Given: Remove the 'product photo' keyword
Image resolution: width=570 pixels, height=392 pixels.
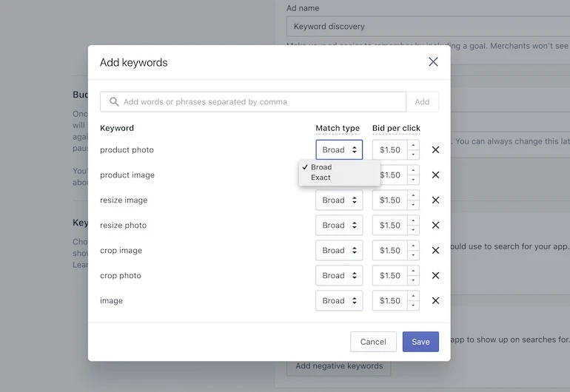Looking at the screenshot, I should pyautogui.click(x=435, y=149).
